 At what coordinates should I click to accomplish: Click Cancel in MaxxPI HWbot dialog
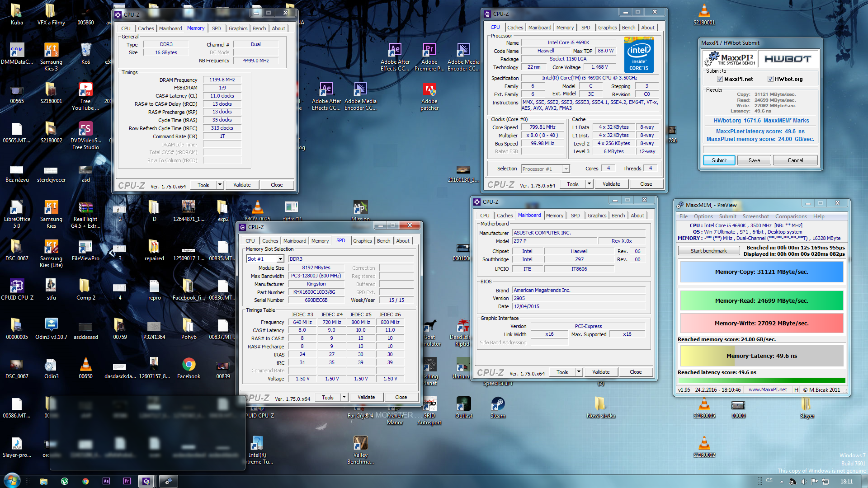(x=795, y=160)
